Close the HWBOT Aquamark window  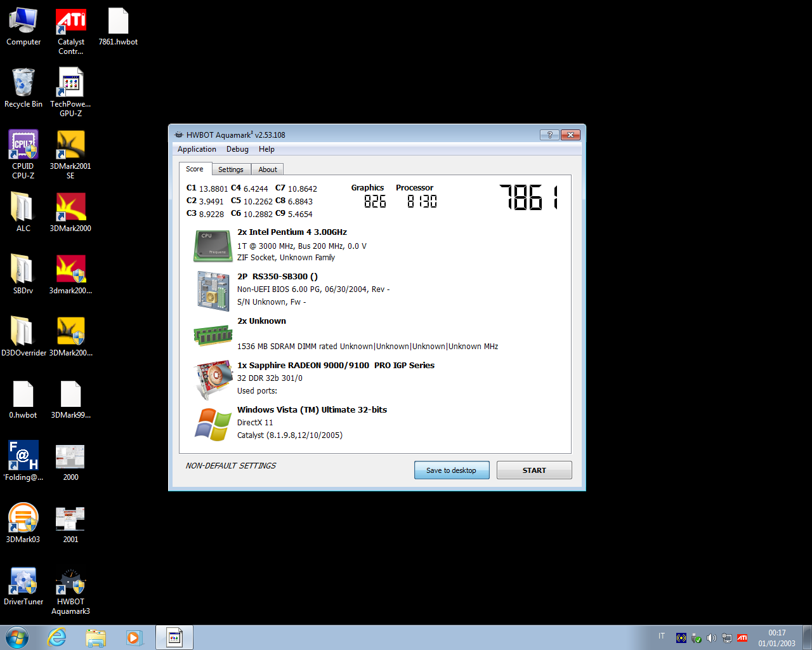(570, 135)
